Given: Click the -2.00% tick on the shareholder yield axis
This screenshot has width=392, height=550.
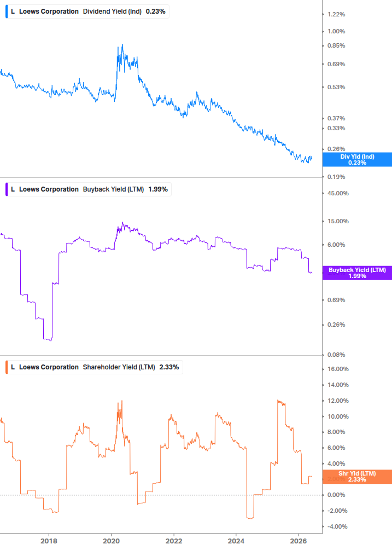Looking at the screenshot, I should pyautogui.click(x=337, y=511).
